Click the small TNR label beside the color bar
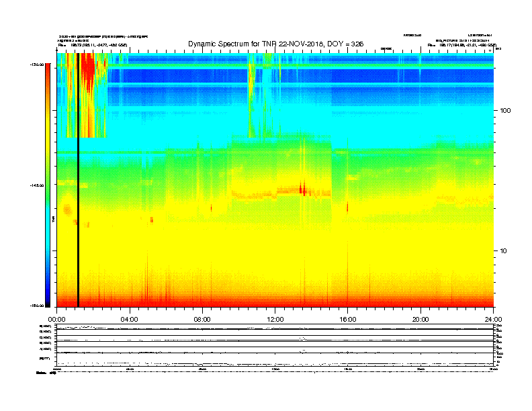 click(x=53, y=220)
